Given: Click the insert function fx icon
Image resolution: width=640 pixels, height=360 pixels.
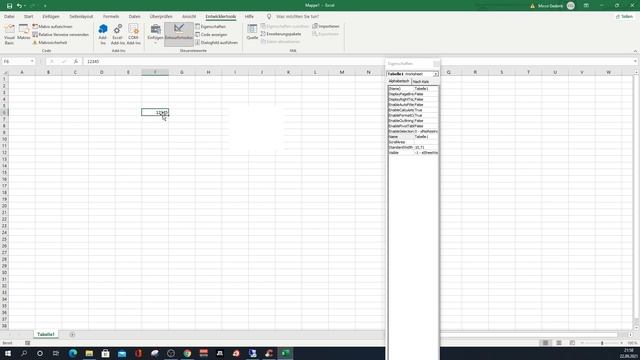Looking at the screenshot, I should pos(76,61).
